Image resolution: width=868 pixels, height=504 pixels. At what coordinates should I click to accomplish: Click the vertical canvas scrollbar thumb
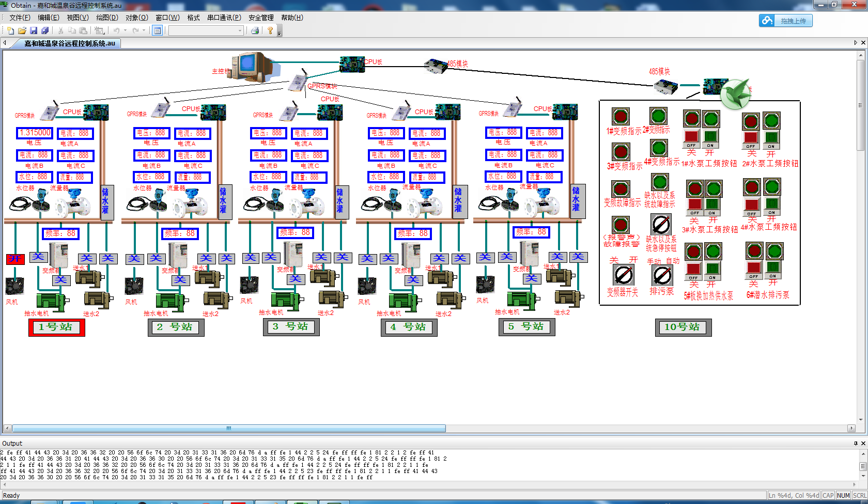tap(861, 105)
